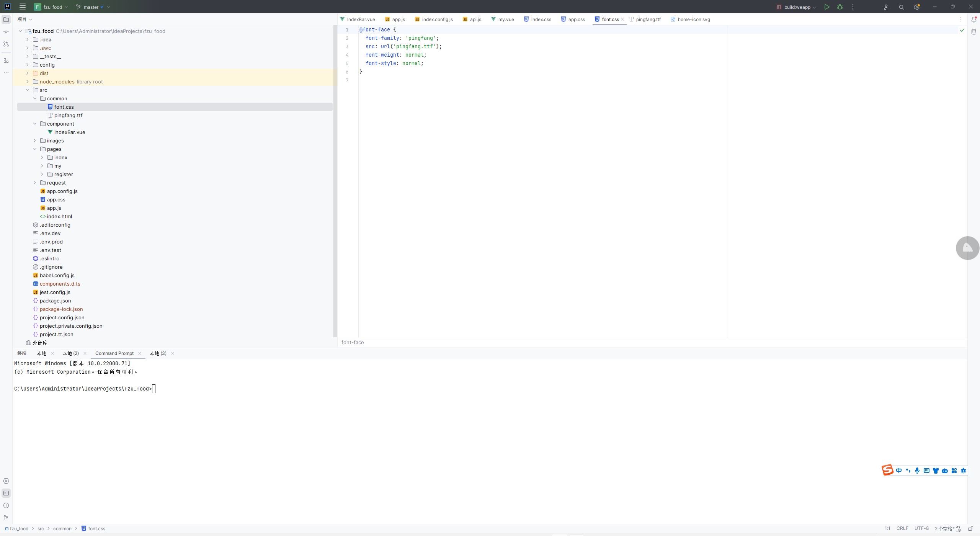Viewport: 980px width, 536px height.
Task: Open the 项目 view dropdown
Action: tap(24, 19)
